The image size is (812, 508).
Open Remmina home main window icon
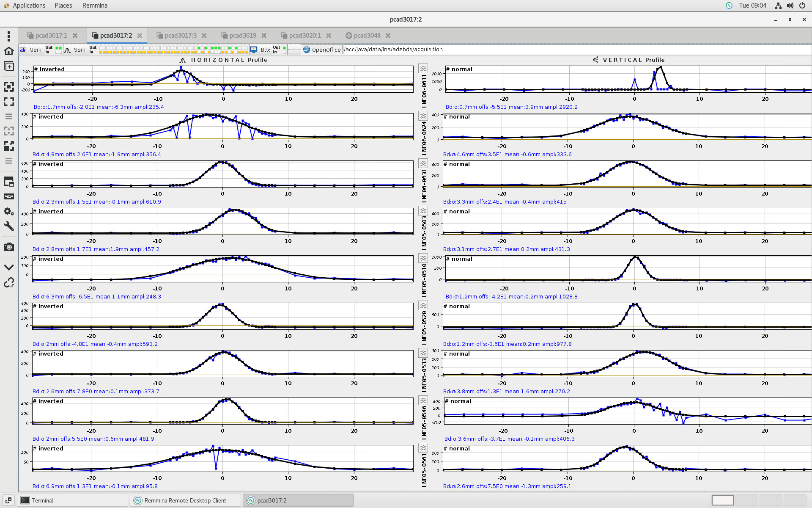tap(8, 51)
